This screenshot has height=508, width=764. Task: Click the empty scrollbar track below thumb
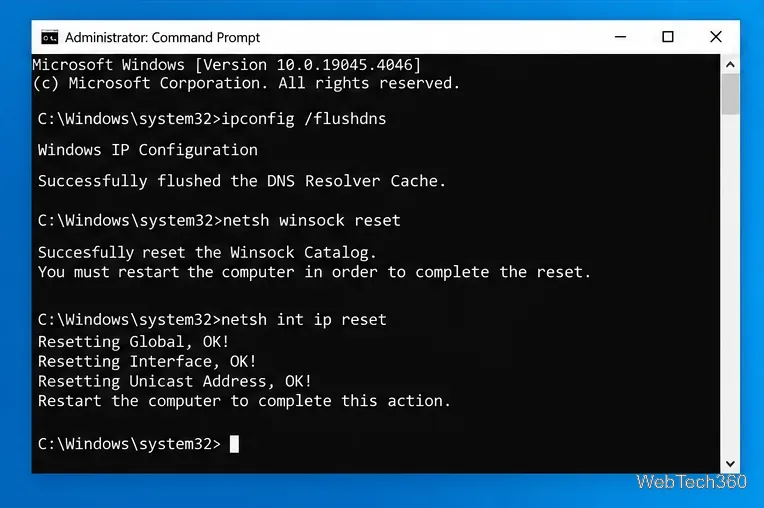point(730,285)
